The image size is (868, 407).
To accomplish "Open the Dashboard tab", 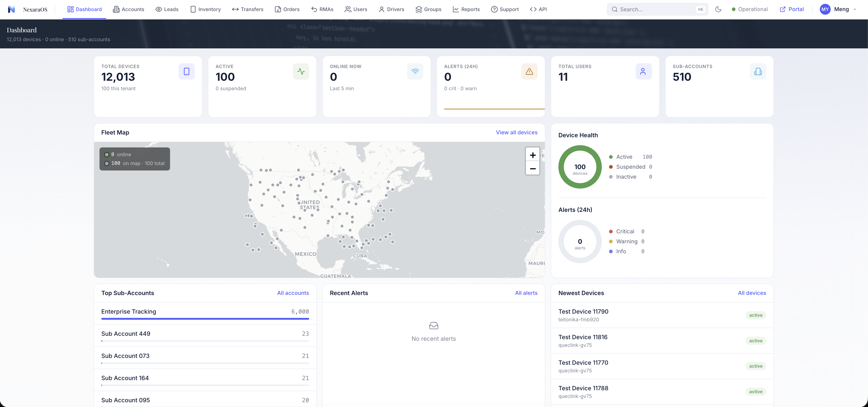I will point(84,9).
